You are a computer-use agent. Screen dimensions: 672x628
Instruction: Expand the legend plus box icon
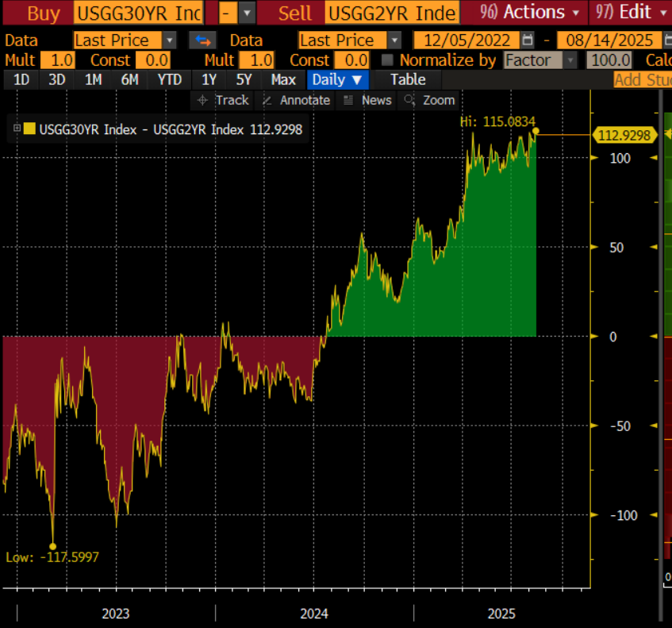point(17,129)
